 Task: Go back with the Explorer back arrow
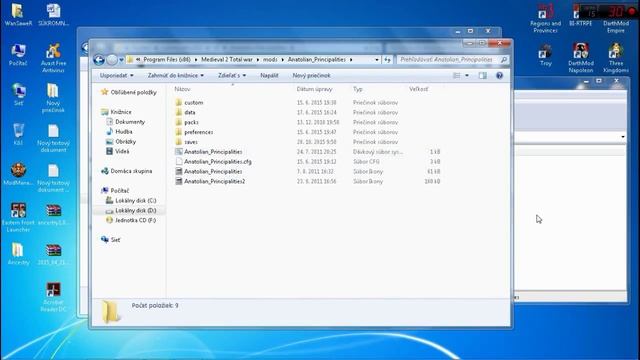click(x=99, y=60)
